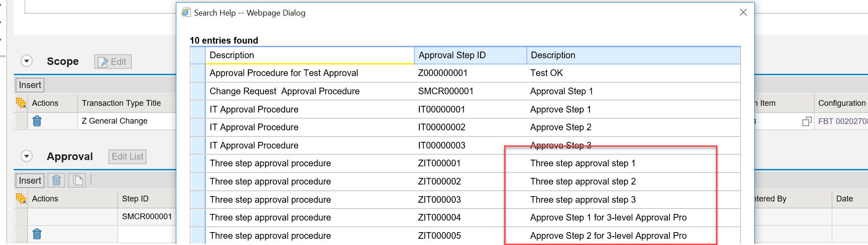This screenshot has width=868, height=245.
Task: Collapse the Approval section
Action: (x=27, y=156)
